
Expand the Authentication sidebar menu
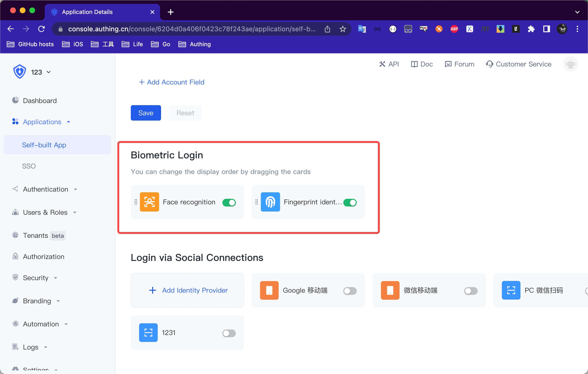pyautogui.click(x=45, y=189)
